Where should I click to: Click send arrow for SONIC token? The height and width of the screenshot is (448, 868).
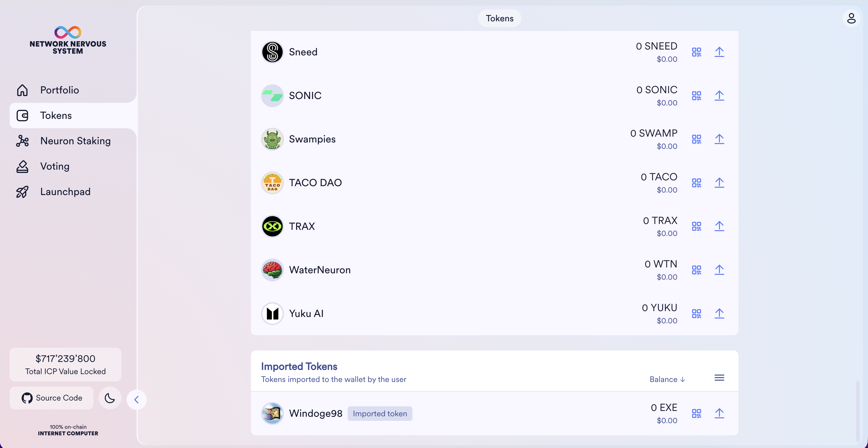point(719,96)
